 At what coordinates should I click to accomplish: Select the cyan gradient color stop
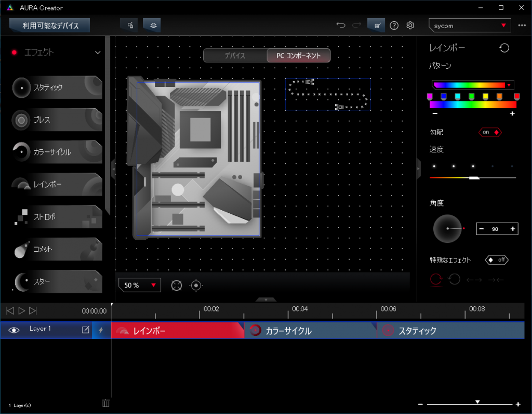[458, 97]
